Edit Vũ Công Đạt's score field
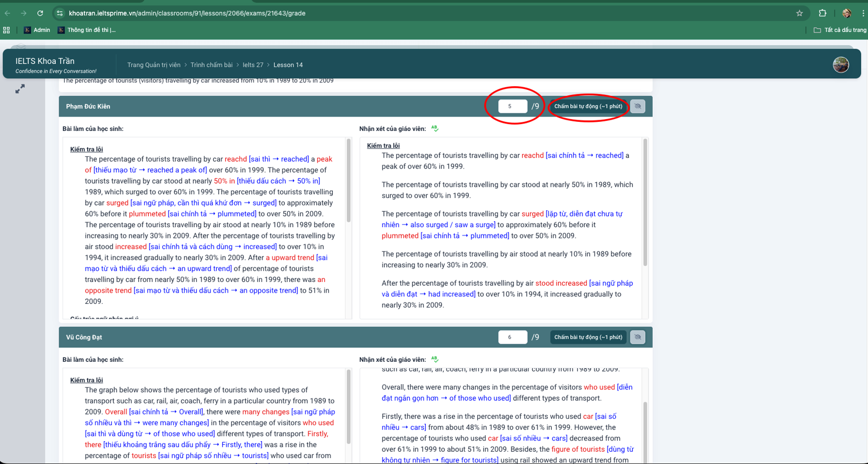This screenshot has width=868, height=464. click(512, 337)
